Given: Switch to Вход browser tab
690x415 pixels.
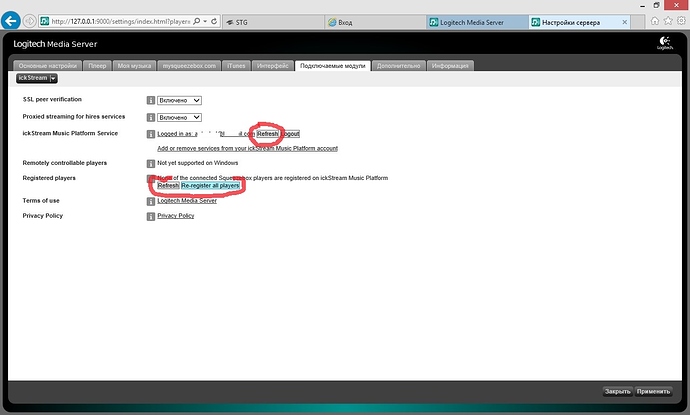Looking at the screenshot, I should (x=375, y=22).
